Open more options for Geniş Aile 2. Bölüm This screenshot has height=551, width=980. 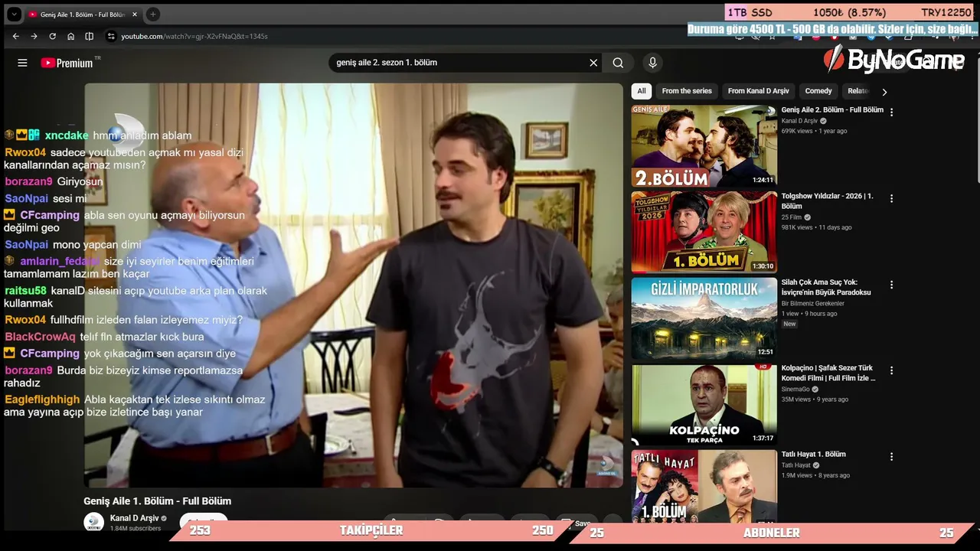point(891,112)
